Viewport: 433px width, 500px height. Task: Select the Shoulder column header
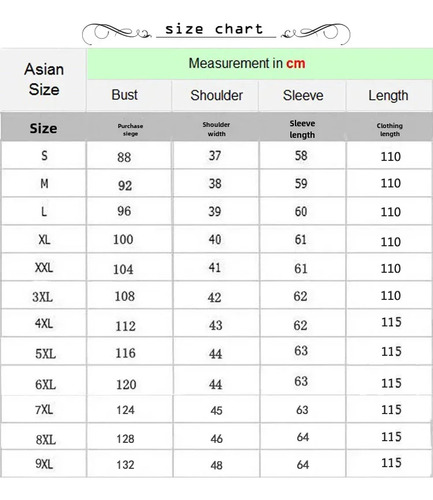click(216, 95)
